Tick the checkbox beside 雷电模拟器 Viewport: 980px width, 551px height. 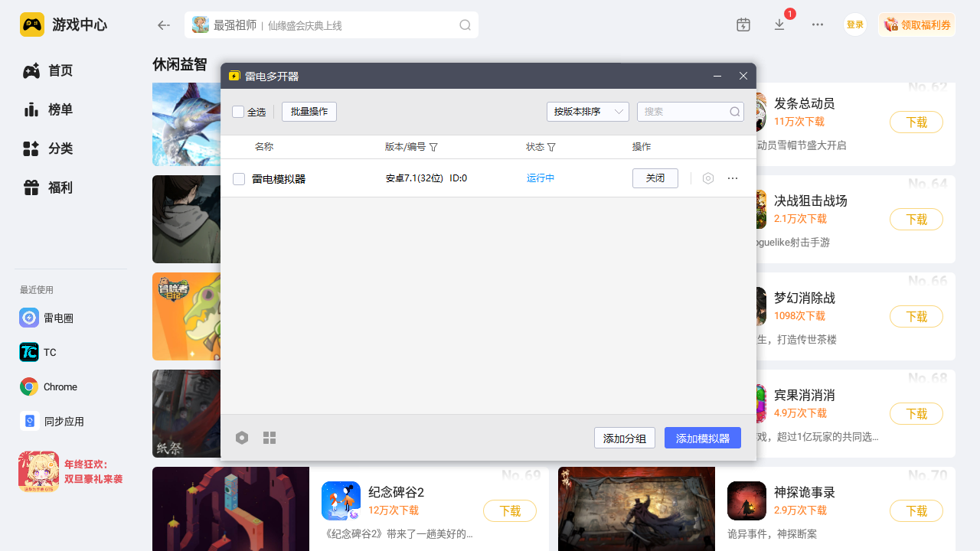(239, 179)
